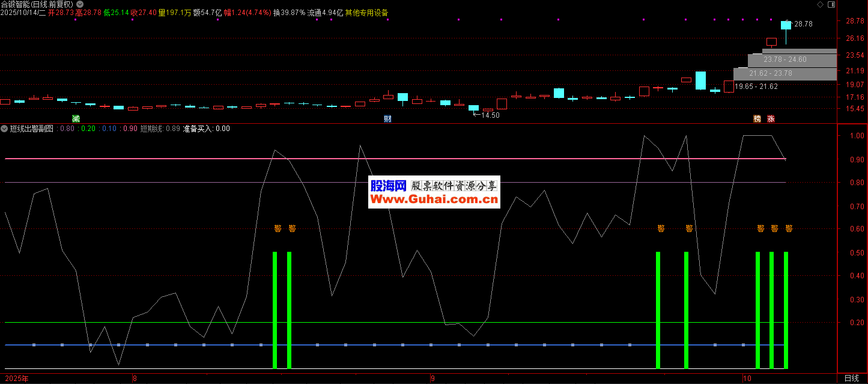Click the rightmost green signal bar
The width and height of the screenshot is (868, 384).
[786, 309]
